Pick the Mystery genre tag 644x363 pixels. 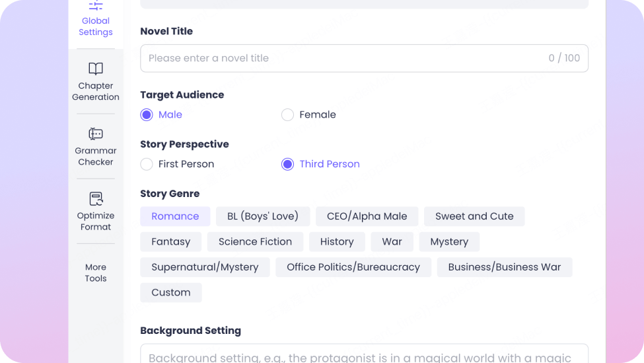(x=449, y=242)
